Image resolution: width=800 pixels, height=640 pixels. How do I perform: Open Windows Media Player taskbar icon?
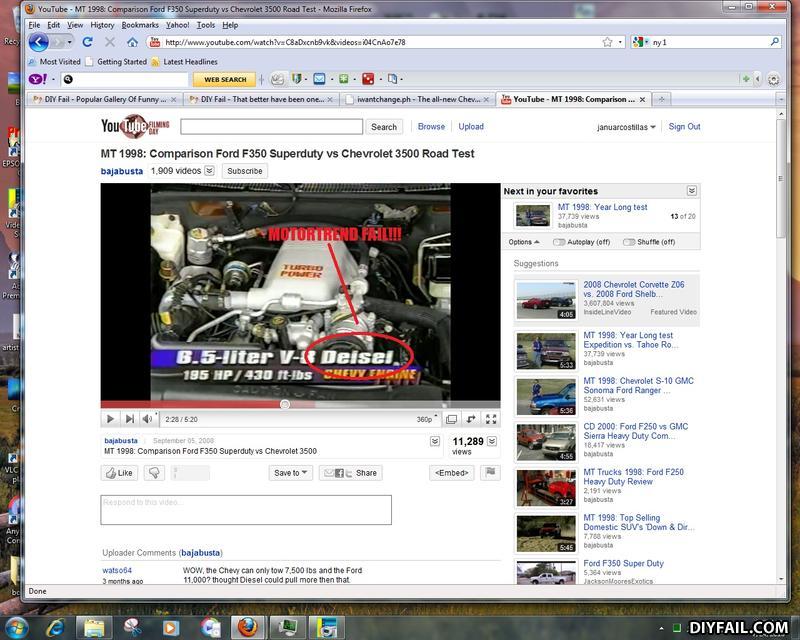[x=171, y=627]
